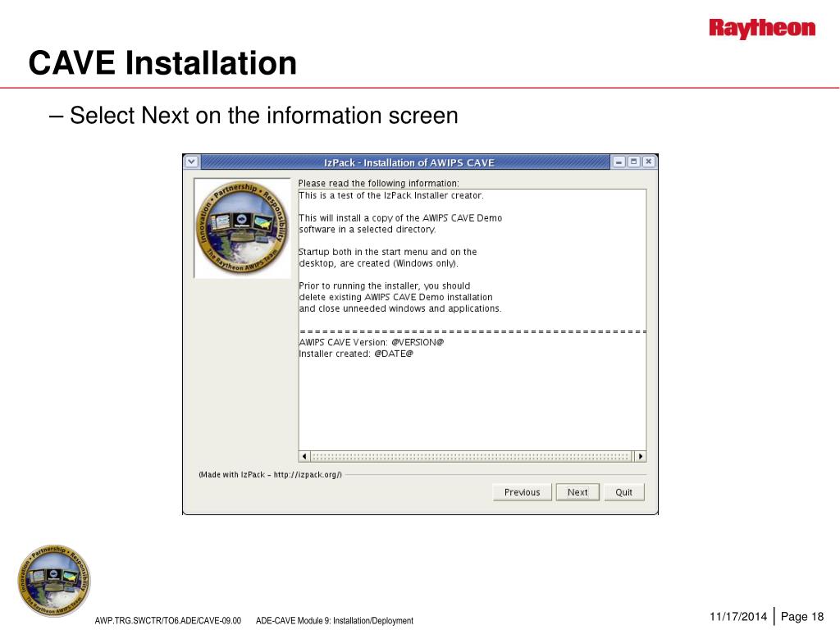Click the Next button in installer
The height and width of the screenshot is (630, 840).
pos(577,492)
